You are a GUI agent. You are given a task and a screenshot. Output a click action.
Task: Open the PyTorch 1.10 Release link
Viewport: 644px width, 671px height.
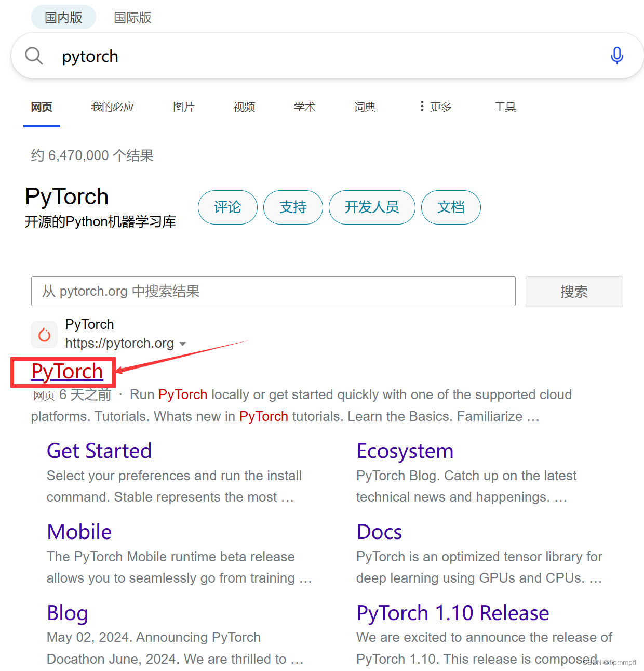(453, 613)
